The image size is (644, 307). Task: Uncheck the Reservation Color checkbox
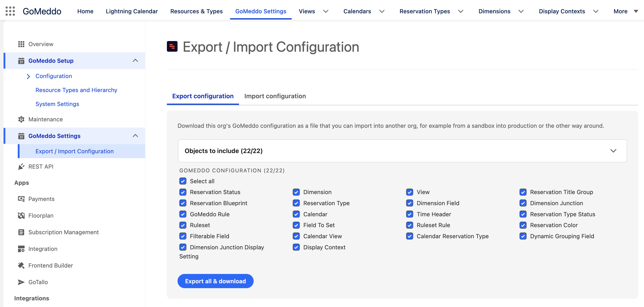(x=523, y=225)
